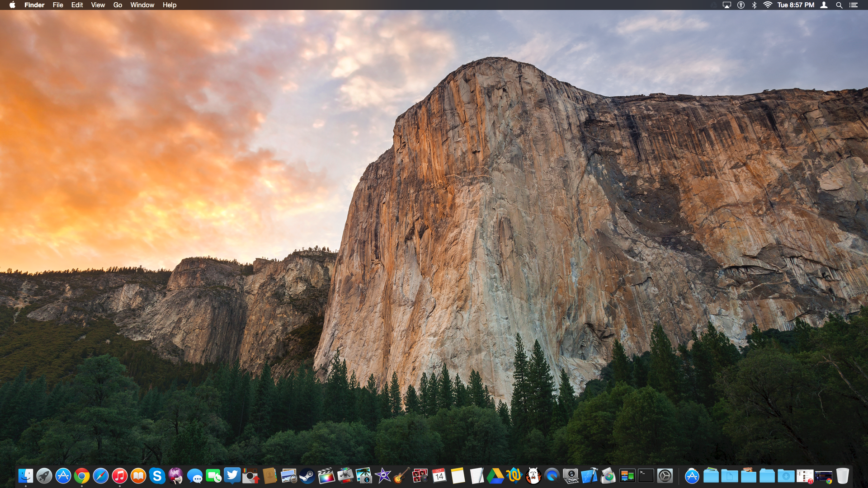The height and width of the screenshot is (488, 868).
Task: Open the Apple menu
Action: pyautogui.click(x=12, y=5)
